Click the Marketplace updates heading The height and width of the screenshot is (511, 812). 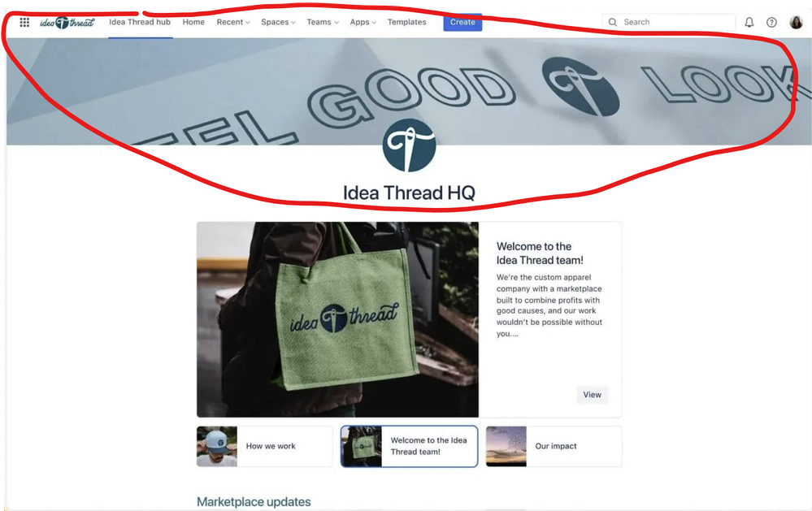click(x=254, y=502)
